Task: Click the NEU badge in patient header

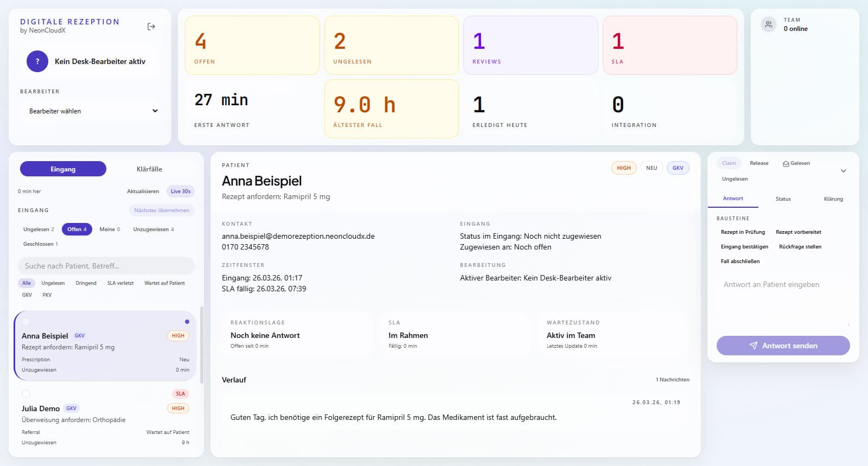Action: coord(652,168)
